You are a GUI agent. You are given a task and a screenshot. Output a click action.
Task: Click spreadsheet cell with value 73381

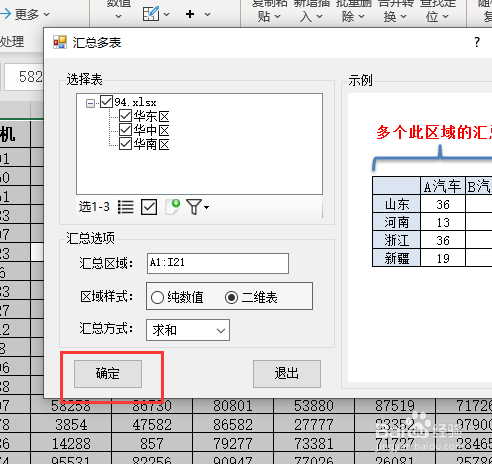(314, 444)
